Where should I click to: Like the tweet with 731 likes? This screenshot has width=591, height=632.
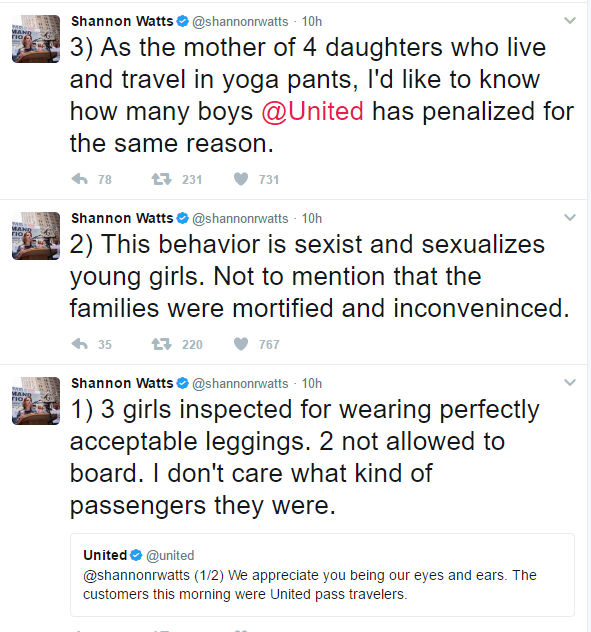click(241, 179)
